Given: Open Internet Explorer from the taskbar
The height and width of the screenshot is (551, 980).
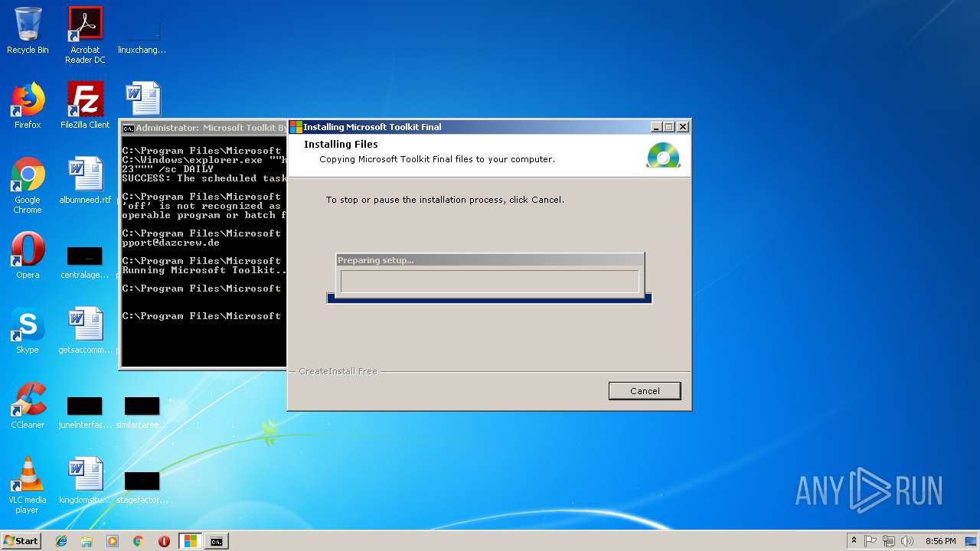Looking at the screenshot, I should pos(61,541).
